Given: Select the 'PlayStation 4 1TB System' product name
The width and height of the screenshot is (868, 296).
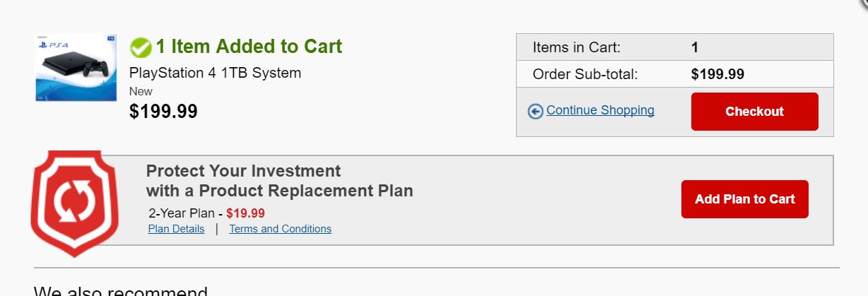Looking at the screenshot, I should click(x=215, y=73).
